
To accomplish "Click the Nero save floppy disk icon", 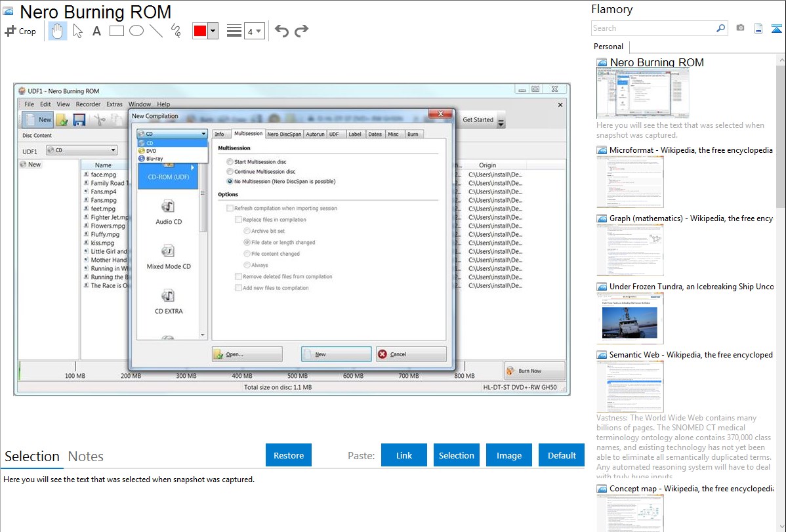I will pyautogui.click(x=79, y=120).
